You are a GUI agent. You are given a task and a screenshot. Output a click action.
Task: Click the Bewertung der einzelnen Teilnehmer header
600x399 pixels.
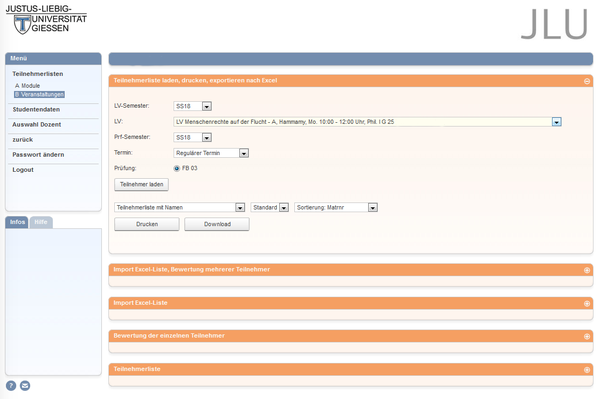(351, 336)
